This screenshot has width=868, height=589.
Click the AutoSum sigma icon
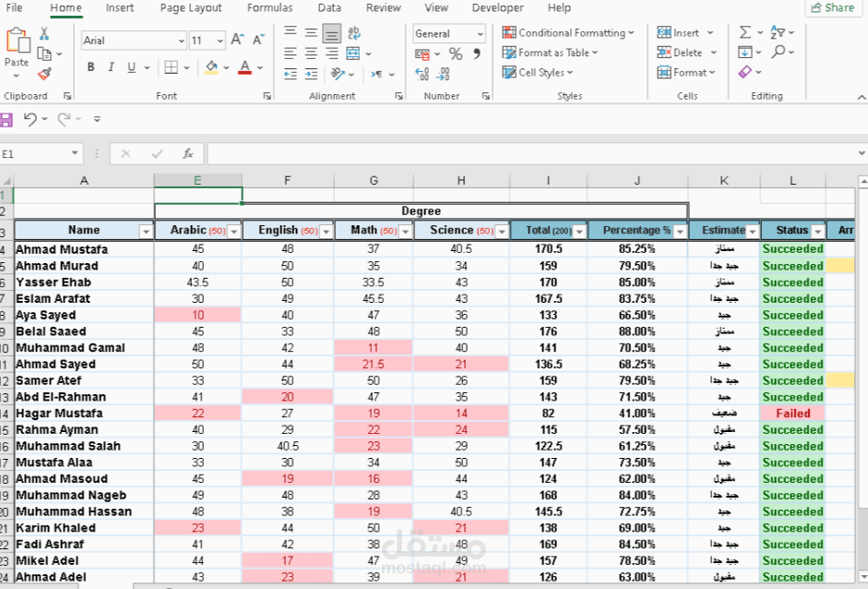coord(745,32)
